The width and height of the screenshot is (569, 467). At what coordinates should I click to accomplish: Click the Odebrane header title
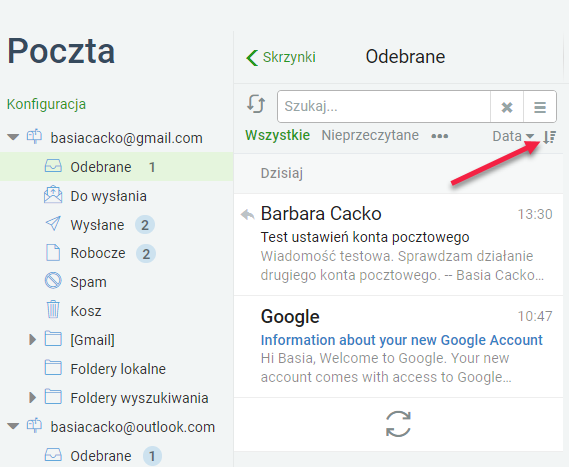405,57
